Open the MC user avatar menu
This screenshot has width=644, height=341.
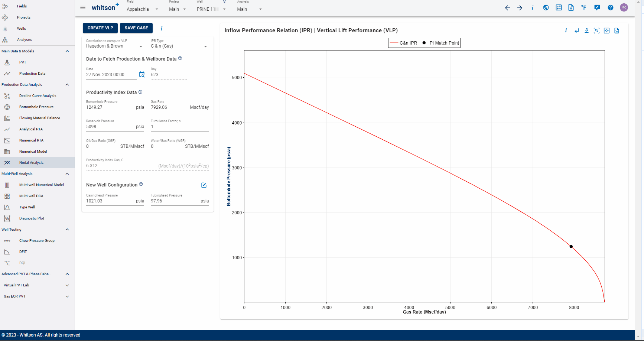coord(624,7)
